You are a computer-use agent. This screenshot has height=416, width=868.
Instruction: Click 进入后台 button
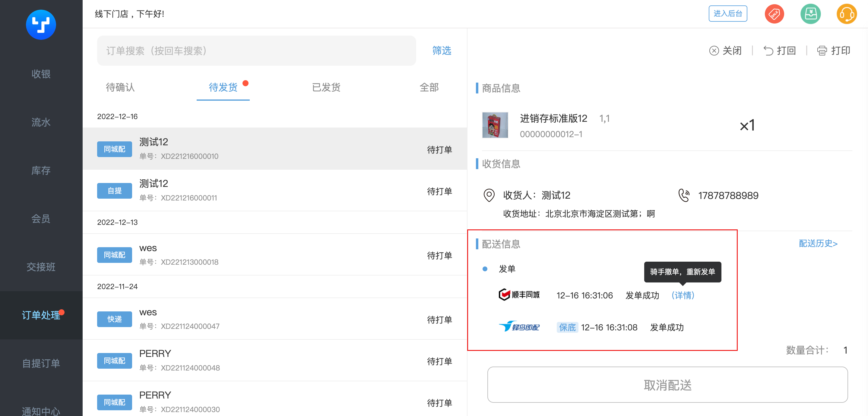click(x=728, y=14)
